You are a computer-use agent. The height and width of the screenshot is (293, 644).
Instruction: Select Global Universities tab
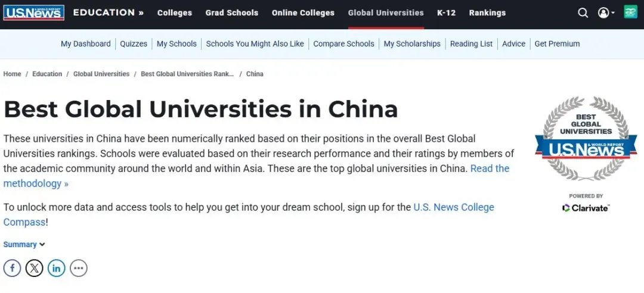pyautogui.click(x=386, y=13)
